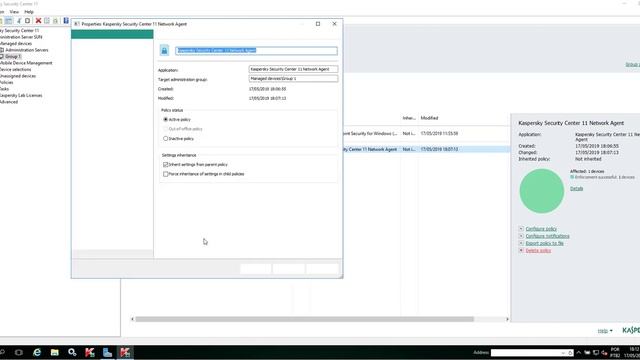640x360 pixels.
Task: Enable Force inheritance of settings in child policies
Action: tap(165, 174)
